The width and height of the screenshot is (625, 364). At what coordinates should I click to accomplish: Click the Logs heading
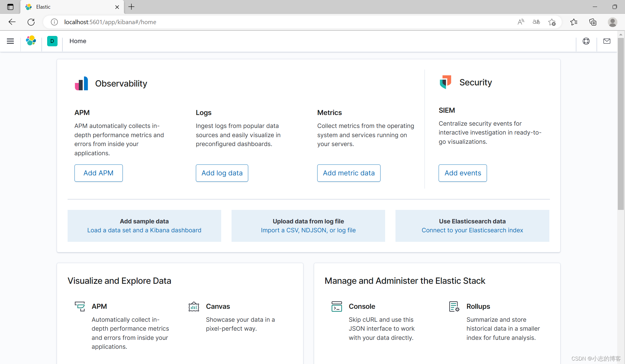(x=204, y=113)
